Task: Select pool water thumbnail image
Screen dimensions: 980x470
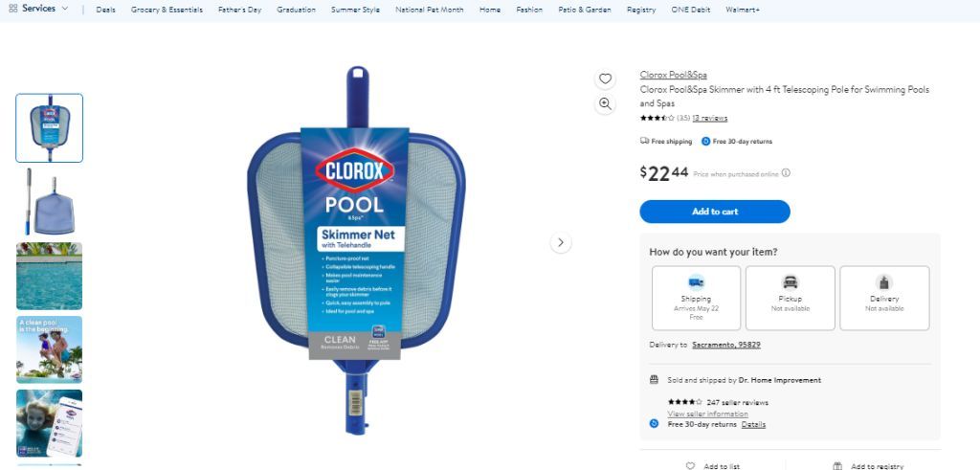Action: pos(50,276)
